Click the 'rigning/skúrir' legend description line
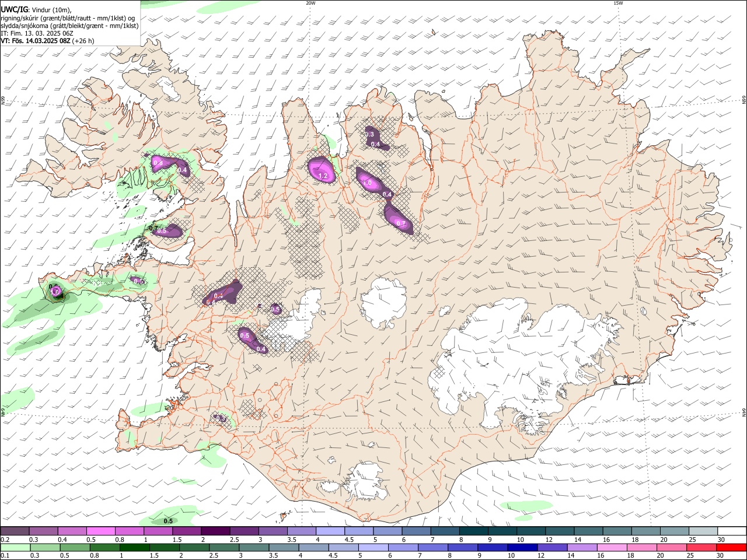 (x=68, y=17)
